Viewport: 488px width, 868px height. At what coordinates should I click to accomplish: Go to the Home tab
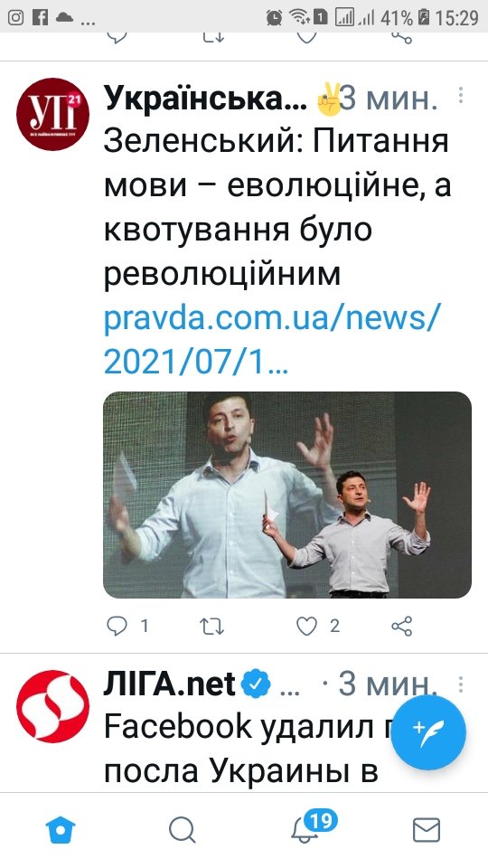pyautogui.click(x=61, y=830)
